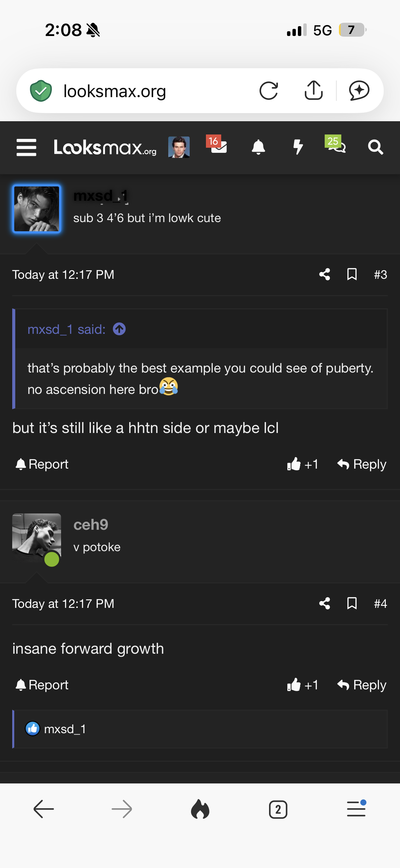Share post #3 via share icon

[x=325, y=274]
